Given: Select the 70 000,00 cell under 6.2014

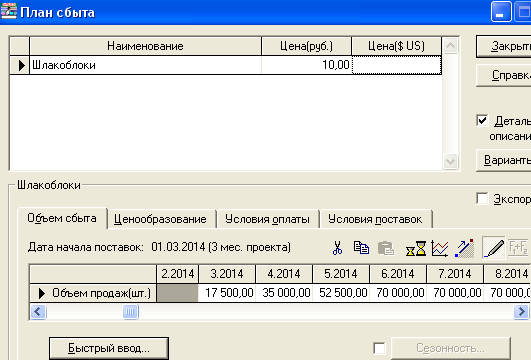Looking at the screenshot, I should point(398,293).
